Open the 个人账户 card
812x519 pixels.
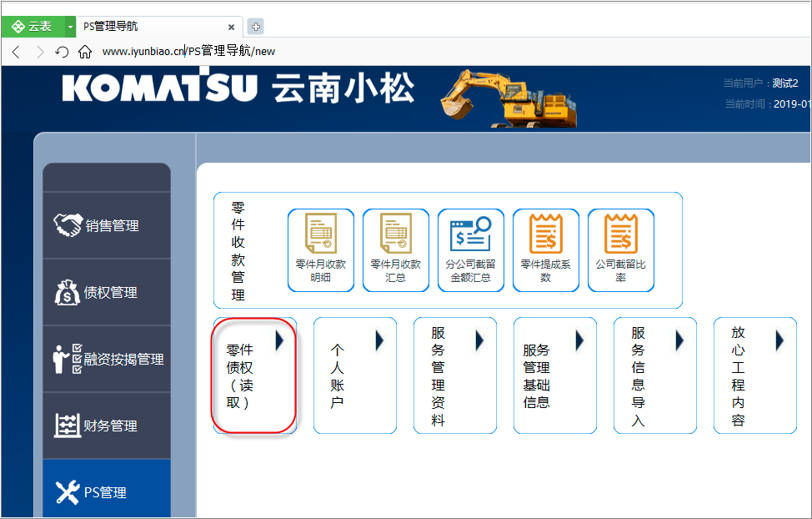point(355,375)
